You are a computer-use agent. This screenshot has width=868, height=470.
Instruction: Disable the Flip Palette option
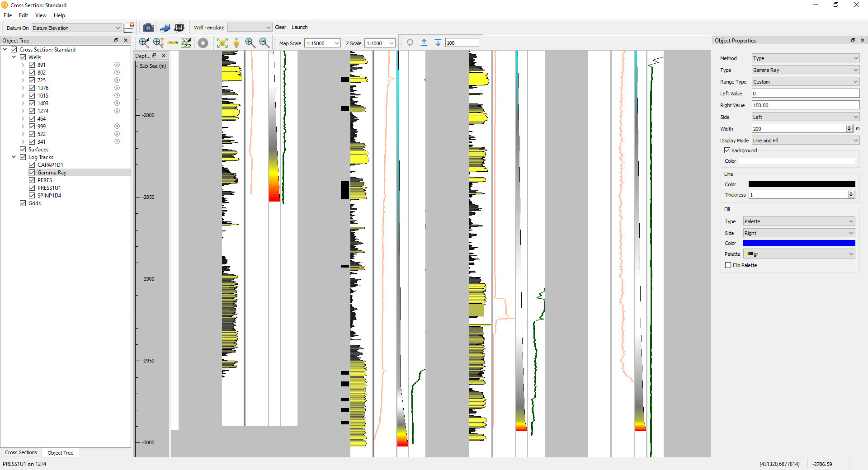[728, 265]
